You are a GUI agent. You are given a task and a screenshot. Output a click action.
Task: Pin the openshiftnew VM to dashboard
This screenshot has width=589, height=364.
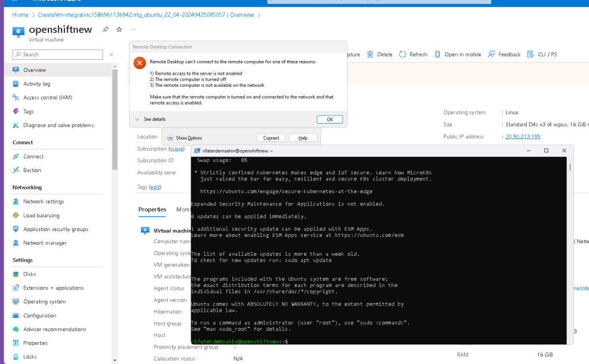105,29
